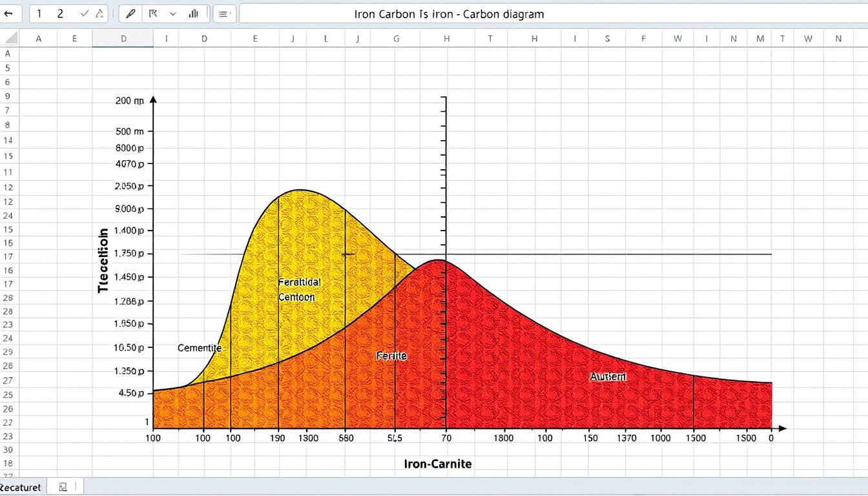Screen dimensions: 868x496
Task: Click the 8000 p axis value
Action: coord(130,148)
